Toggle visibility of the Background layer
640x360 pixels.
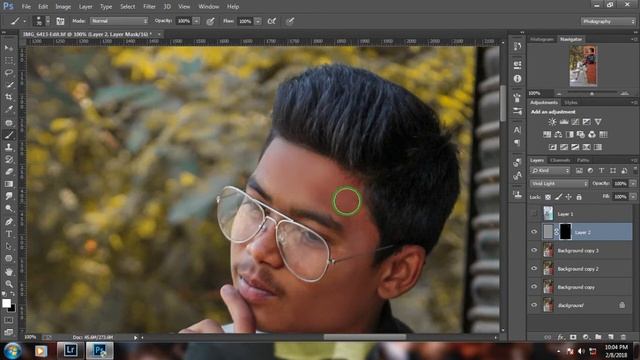click(534, 305)
